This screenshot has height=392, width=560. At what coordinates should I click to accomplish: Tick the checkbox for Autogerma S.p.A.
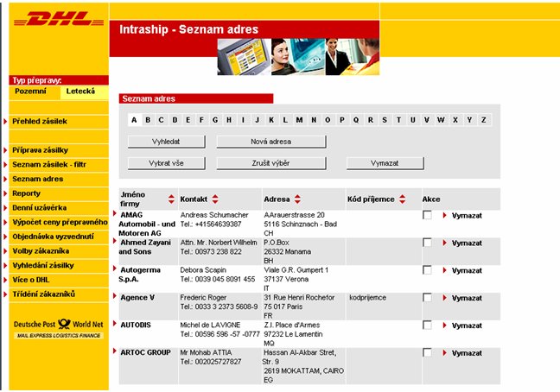click(427, 270)
